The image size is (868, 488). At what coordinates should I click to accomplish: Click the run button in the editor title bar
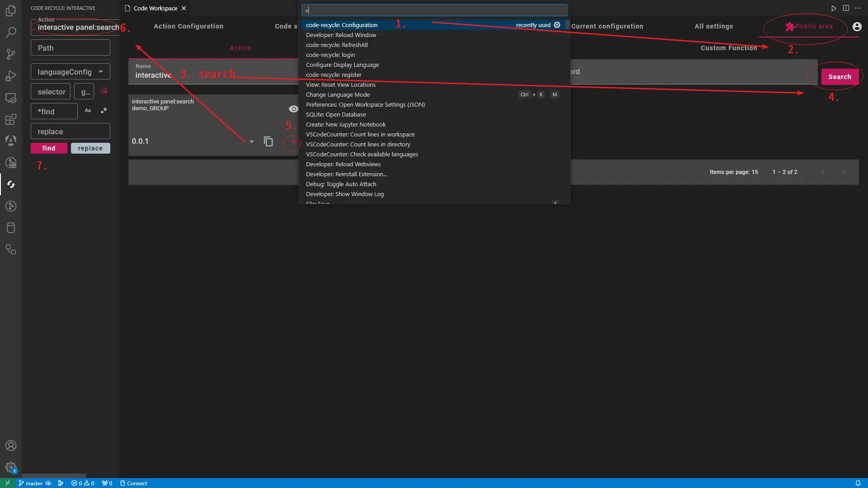click(x=834, y=8)
